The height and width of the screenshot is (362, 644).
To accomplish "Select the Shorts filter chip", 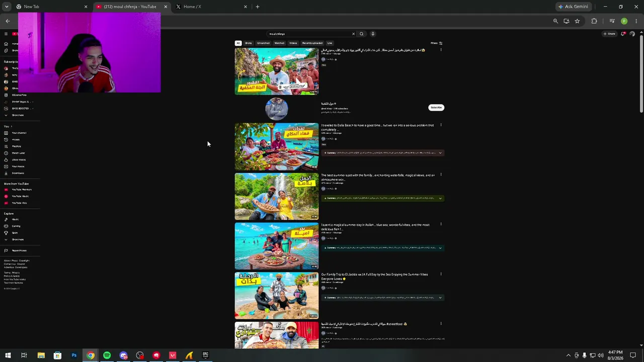I will click(249, 43).
